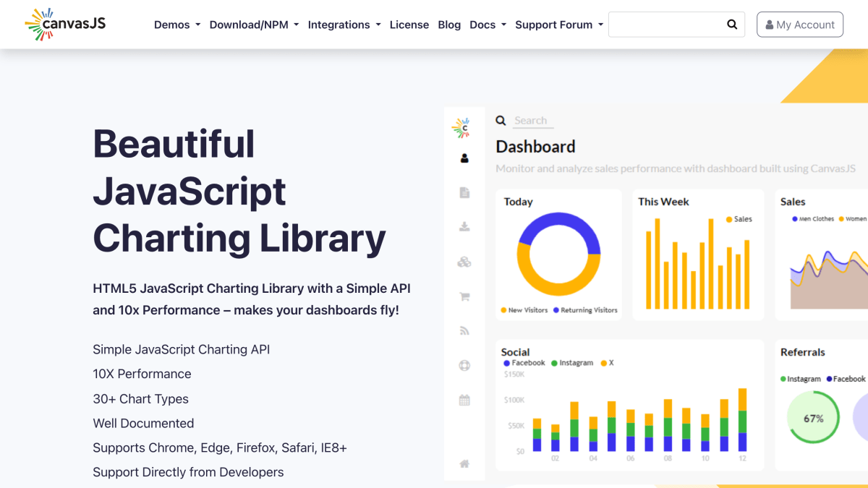
Task: Click "Well Documented" feature text
Action: [x=143, y=424]
